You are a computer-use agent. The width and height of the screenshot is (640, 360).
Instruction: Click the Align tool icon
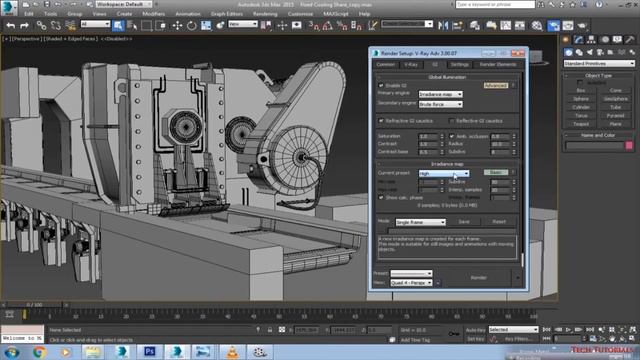(458, 25)
